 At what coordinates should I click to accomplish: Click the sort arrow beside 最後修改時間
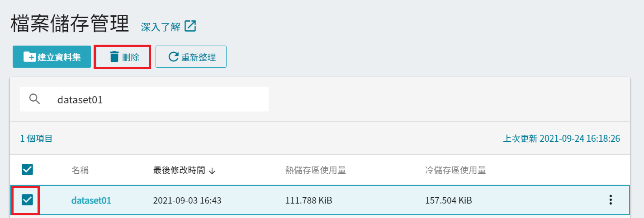tap(212, 171)
